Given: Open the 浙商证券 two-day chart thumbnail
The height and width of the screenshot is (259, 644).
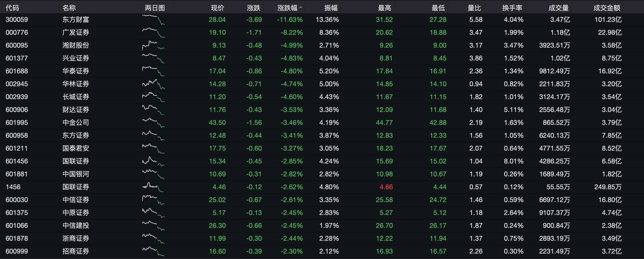Looking at the screenshot, I should click(x=153, y=239).
